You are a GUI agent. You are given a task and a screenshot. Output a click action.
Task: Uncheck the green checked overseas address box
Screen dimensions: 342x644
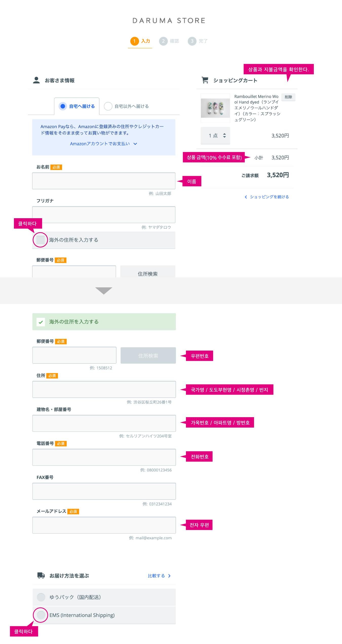pyautogui.click(x=41, y=322)
